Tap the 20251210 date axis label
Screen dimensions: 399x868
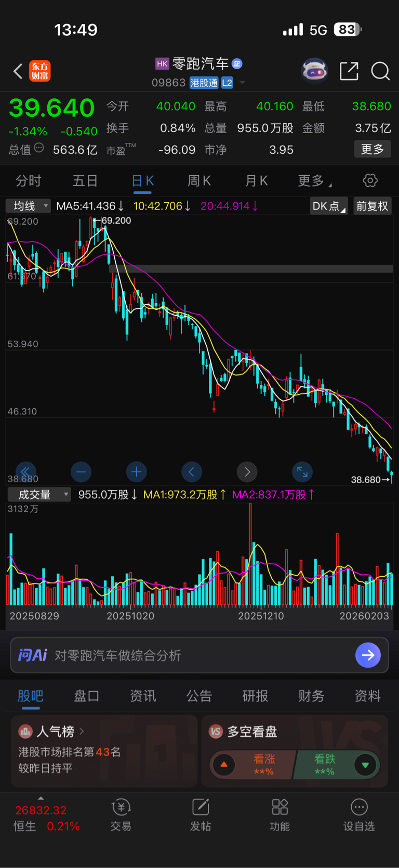[261, 616]
